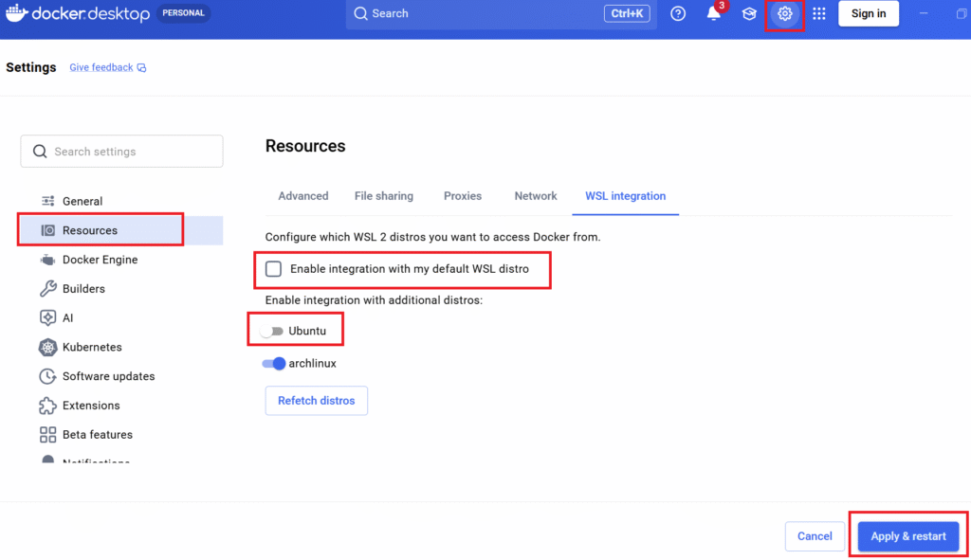The image size is (971, 560).
Task: Open the Give feedback link
Action: click(101, 66)
